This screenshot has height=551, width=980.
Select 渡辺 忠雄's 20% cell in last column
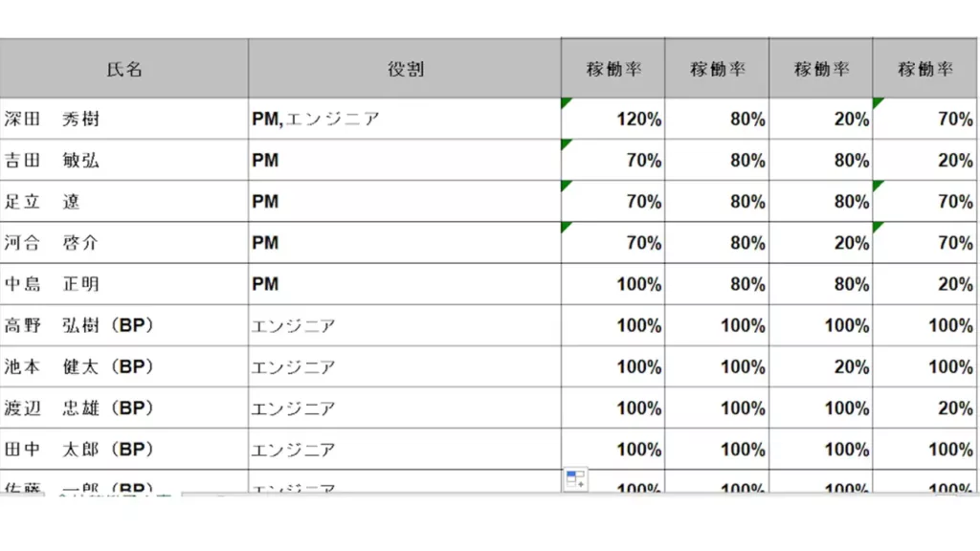925,408
